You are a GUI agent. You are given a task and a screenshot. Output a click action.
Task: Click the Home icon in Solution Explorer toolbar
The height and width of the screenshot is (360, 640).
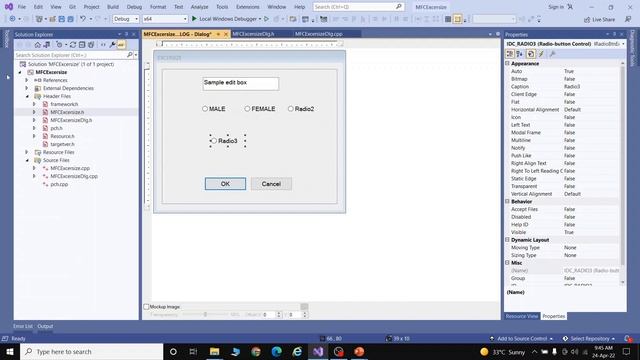pos(38,44)
